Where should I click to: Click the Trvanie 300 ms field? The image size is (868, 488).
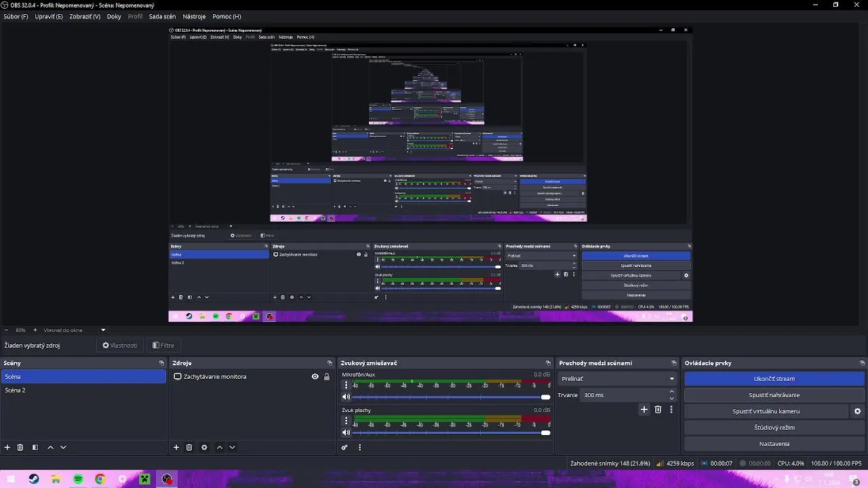click(624, 395)
